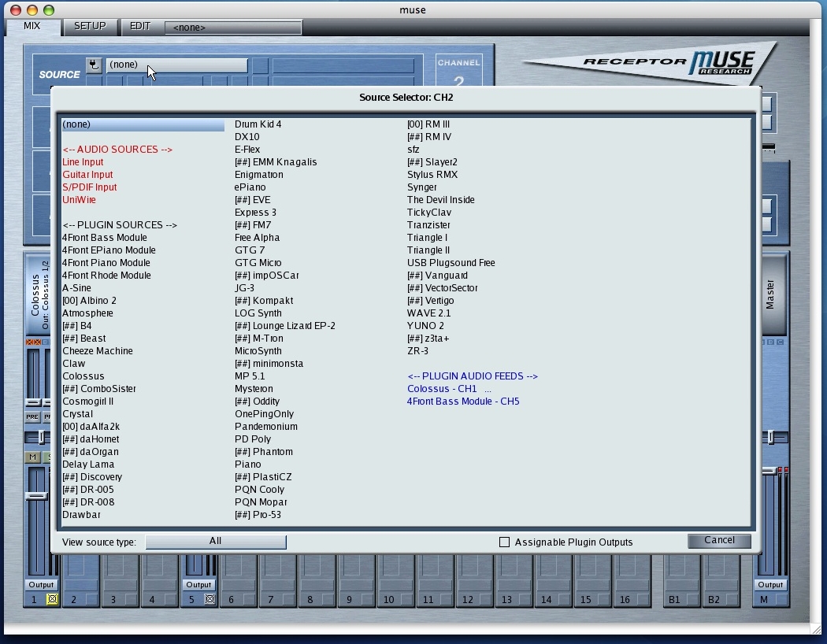The image size is (827, 644).
Task: Choose 4Front Bass Module - CH5 feed
Action: [x=463, y=402]
